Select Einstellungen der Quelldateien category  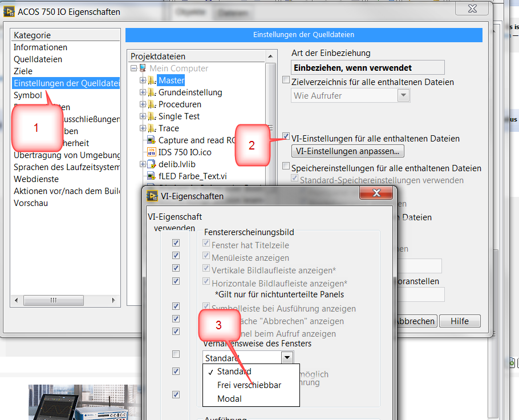tap(66, 83)
